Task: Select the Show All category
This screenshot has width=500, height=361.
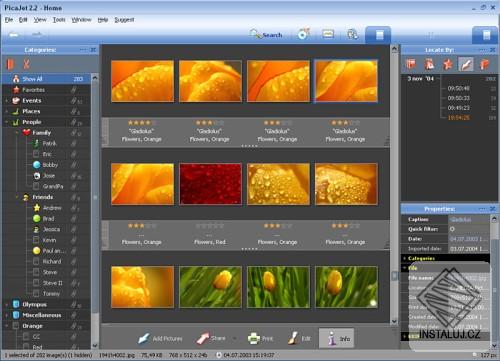Action: [x=47, y=79]
